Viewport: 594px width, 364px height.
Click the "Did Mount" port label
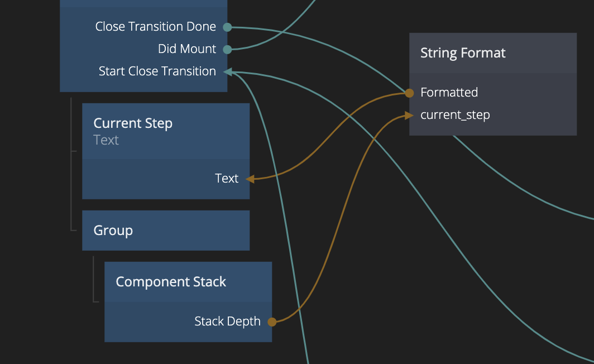coord(186,49)
